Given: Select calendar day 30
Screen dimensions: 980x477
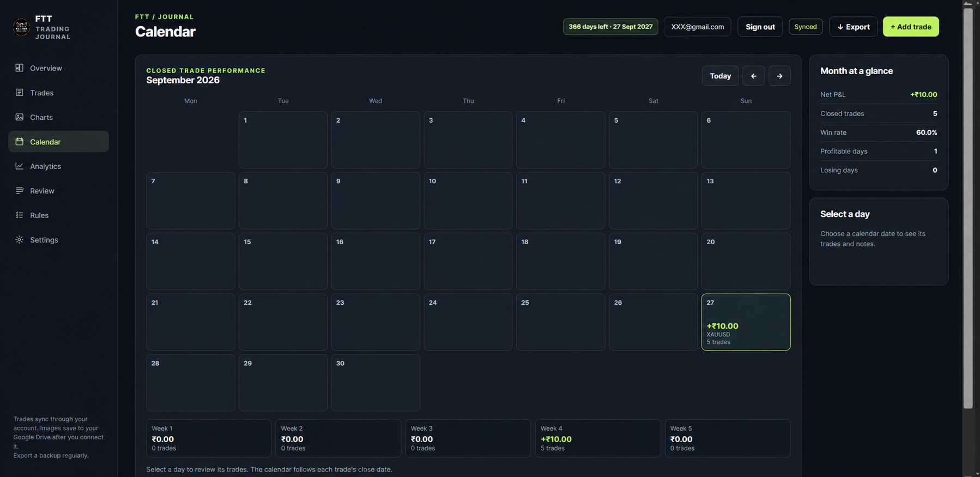Looking at the screenshot, I should (x=376, y=383).
